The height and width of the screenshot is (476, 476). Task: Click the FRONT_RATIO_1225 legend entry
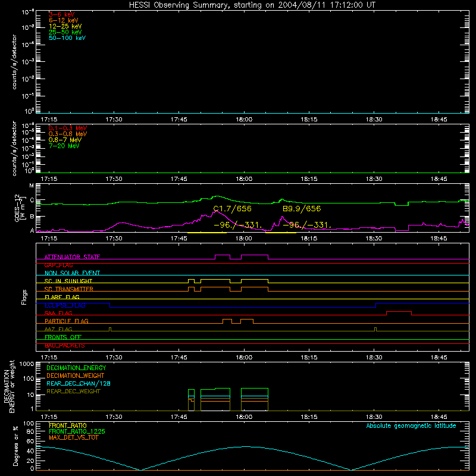point(77,431)
